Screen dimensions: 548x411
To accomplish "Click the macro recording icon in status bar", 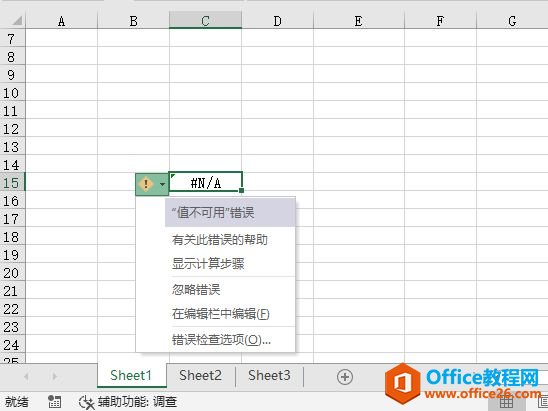I will tap(55, 402).
